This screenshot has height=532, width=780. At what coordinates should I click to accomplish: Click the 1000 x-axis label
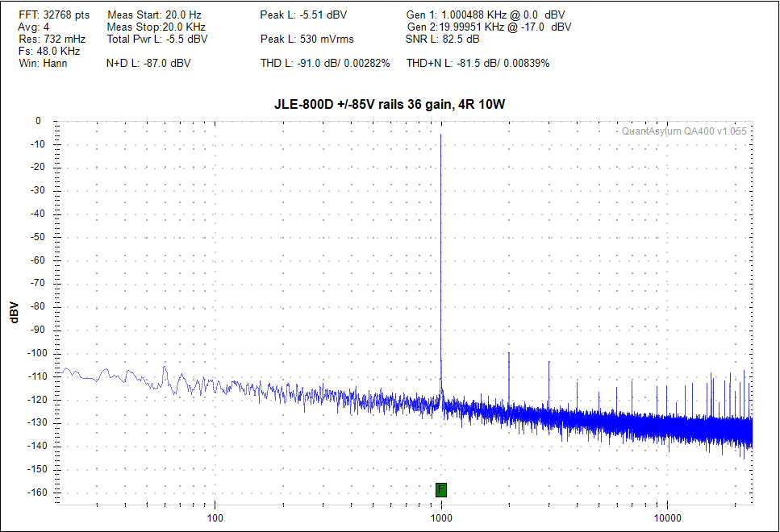tap(440, 518)
